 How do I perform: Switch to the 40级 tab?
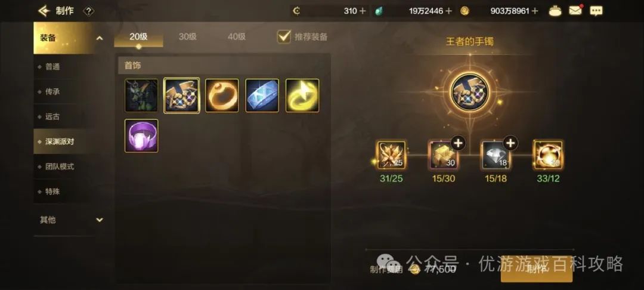(237, 36)
